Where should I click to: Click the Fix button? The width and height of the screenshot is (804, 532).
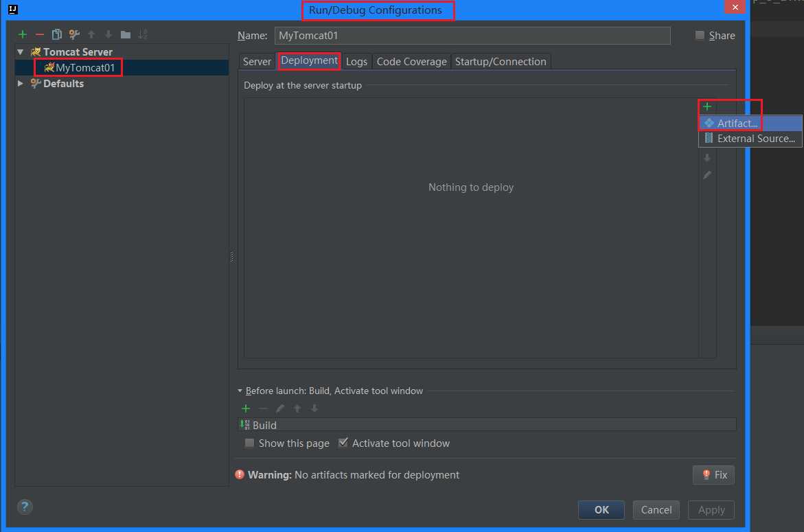pos(714,474)
